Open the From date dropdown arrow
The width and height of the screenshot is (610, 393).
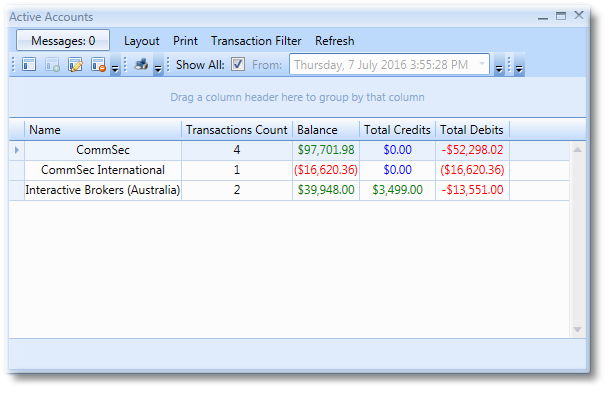pyautogui.click(x=482, y=64)
